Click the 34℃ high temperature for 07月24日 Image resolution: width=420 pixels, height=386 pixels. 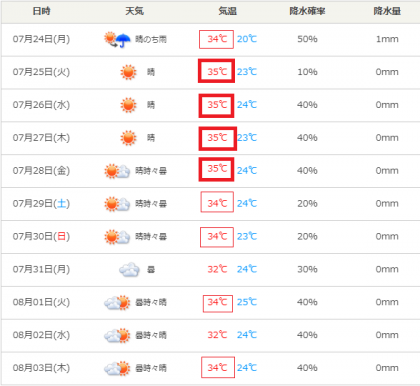(x=217, y=39)
